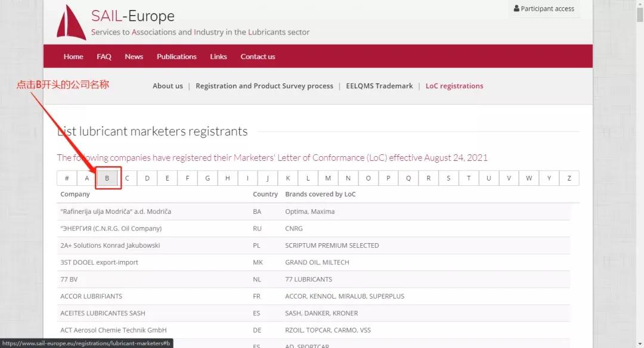Screen dimensions: 644x348
Task: Click Contact us in the navigation bar
Action: coord(258,57)
